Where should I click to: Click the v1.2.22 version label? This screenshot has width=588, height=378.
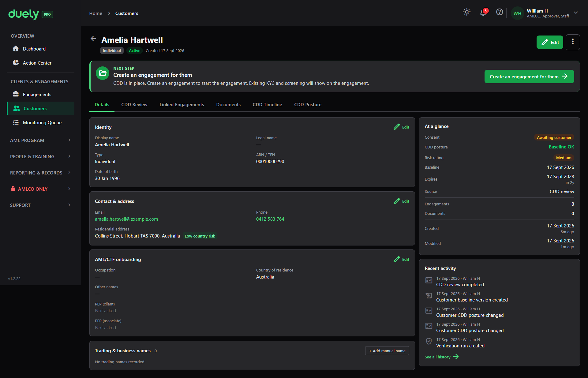tap(14, 279)
